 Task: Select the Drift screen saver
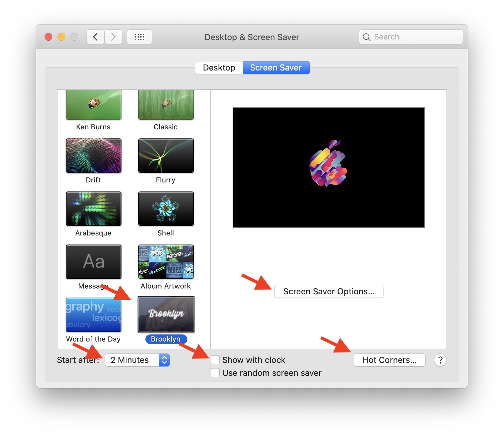[x=93, y=156]
